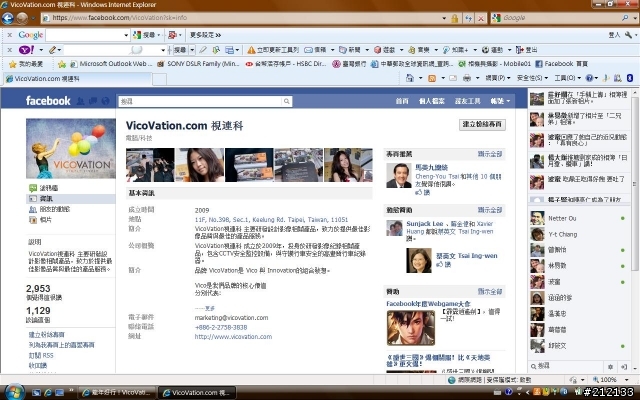Click the padlock security icon in address bar
The width and height of the screenshot is (640, 400).
pyautogui.click(x=455, y=18)
